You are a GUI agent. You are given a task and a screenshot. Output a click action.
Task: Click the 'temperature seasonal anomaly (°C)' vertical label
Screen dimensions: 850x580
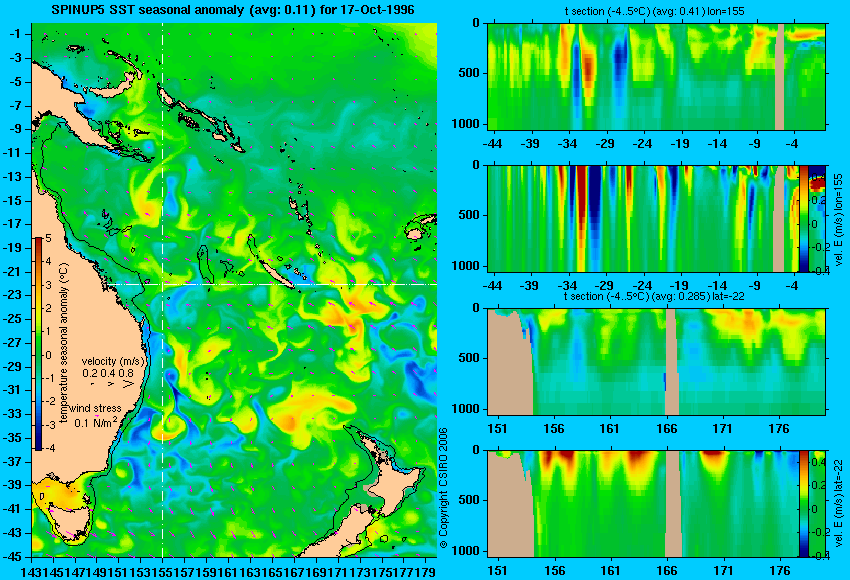[x=64, y=343]
